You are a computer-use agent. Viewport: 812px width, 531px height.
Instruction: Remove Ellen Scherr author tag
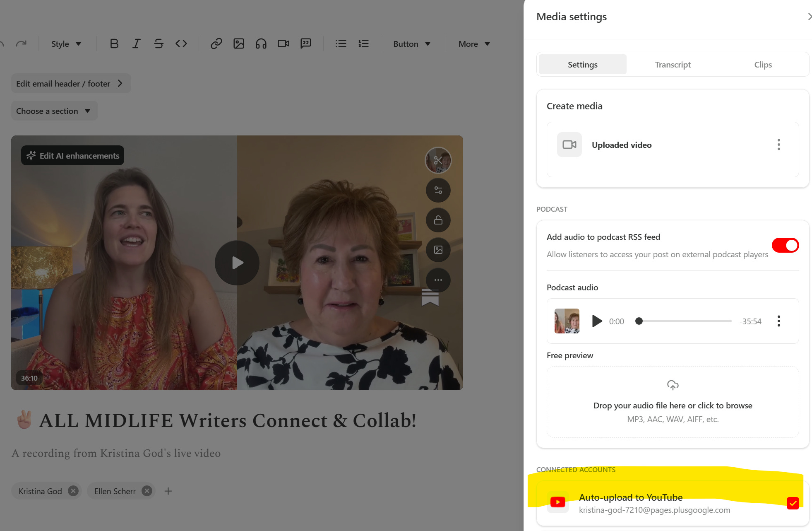(147, 491)
